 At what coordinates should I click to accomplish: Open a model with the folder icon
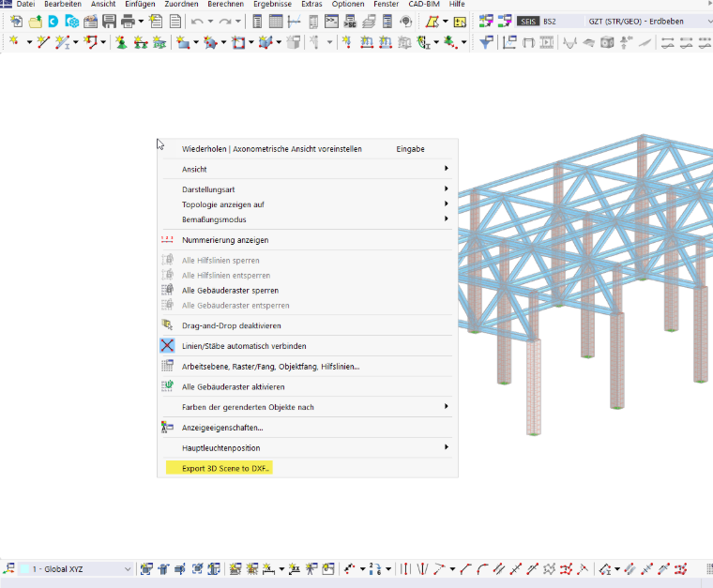point(36,22)
